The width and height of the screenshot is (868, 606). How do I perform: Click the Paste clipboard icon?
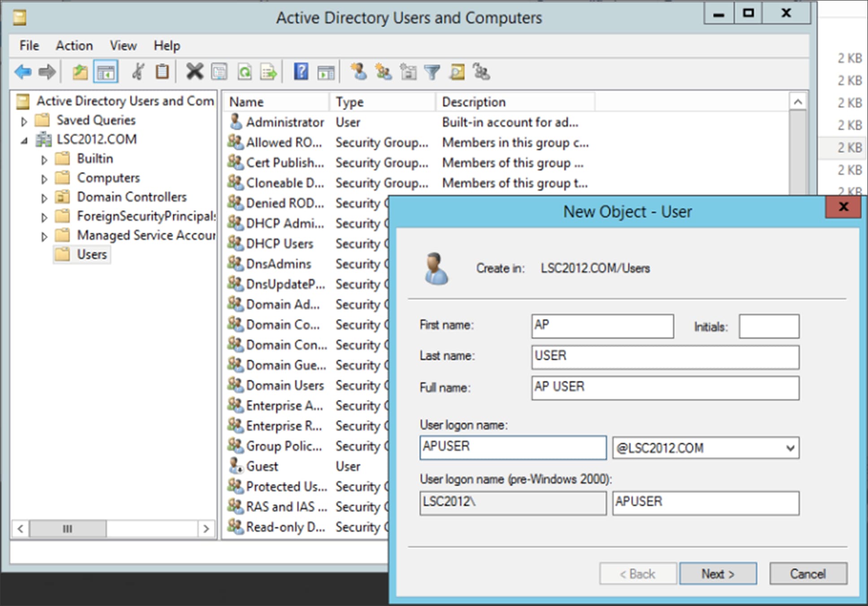tap(162, 72)
